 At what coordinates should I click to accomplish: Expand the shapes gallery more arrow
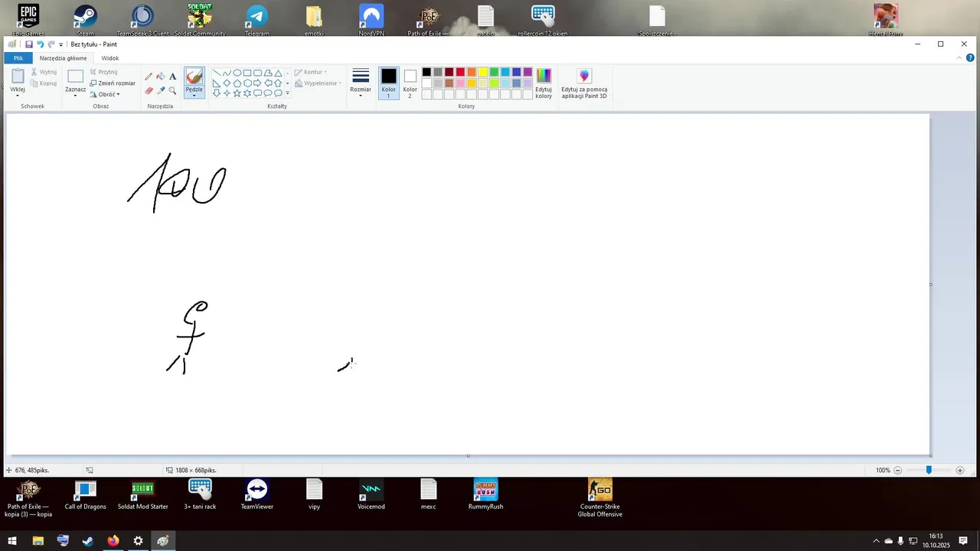(287, 93)
